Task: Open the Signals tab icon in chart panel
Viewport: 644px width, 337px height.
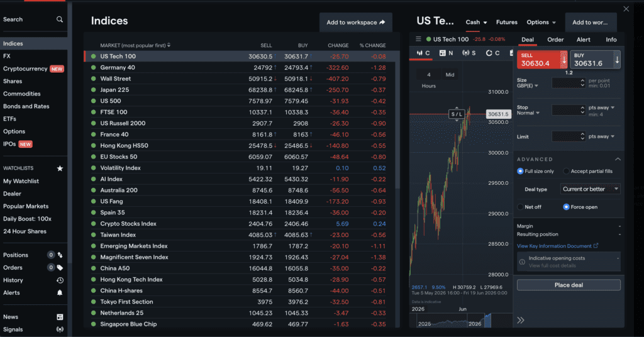Action: (465, 53)
